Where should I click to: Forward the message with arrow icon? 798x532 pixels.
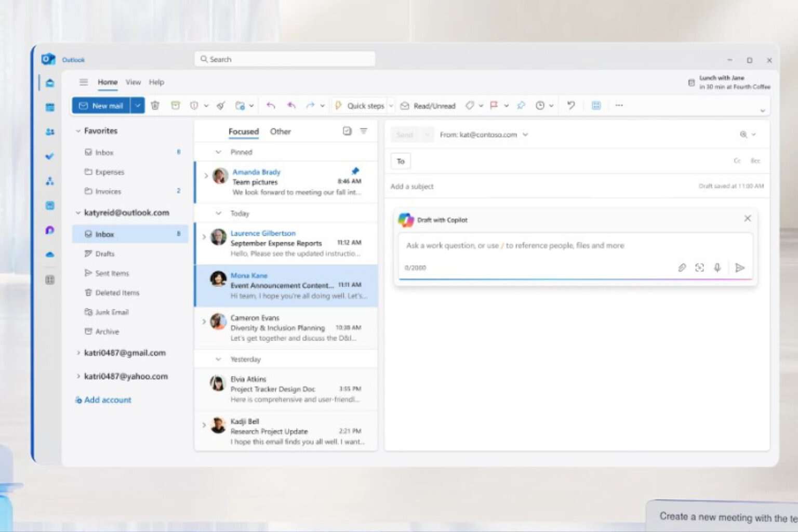point(310,105)
